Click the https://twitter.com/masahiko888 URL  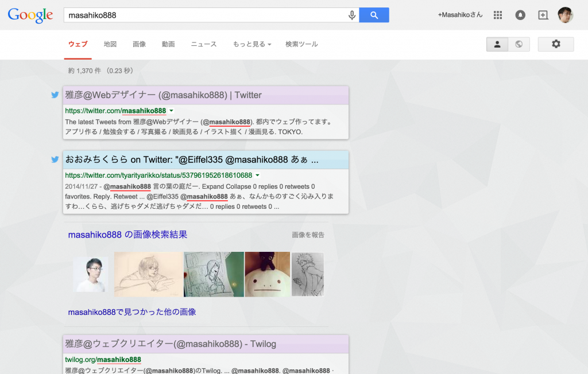tap(115, 111)
